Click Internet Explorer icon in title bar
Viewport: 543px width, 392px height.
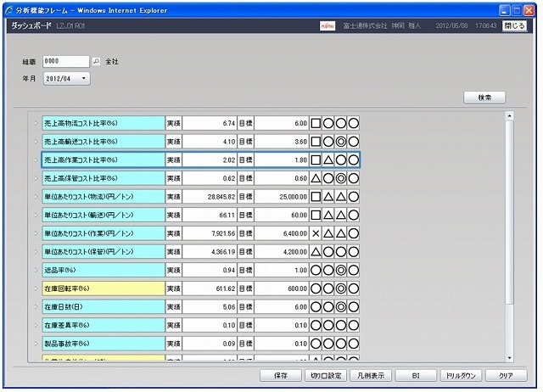pos(9,10)
